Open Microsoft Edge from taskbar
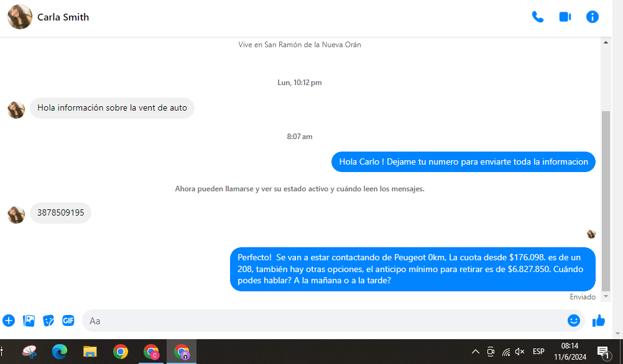Screen dimensions: 623x364 coord(60,352)
